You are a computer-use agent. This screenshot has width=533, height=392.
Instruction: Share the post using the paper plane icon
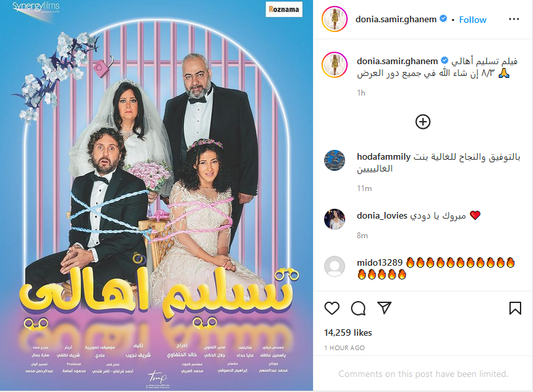[x=384, y=308]
